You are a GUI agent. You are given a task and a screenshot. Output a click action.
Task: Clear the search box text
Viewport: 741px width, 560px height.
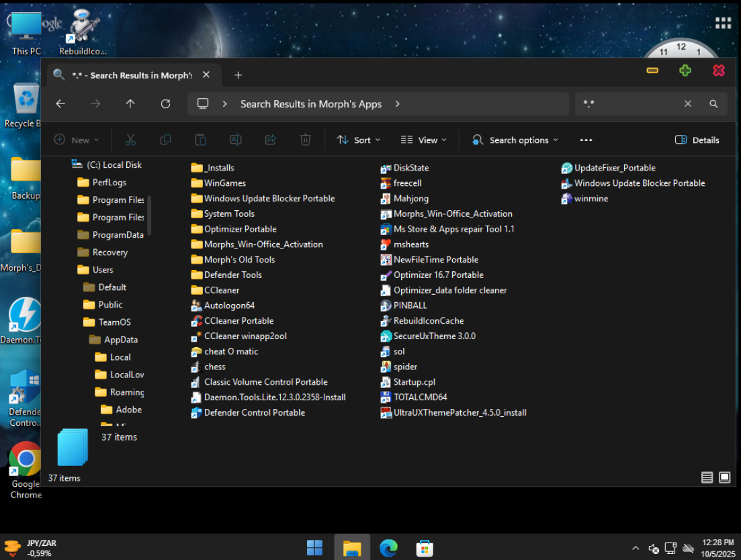(687, 104)
